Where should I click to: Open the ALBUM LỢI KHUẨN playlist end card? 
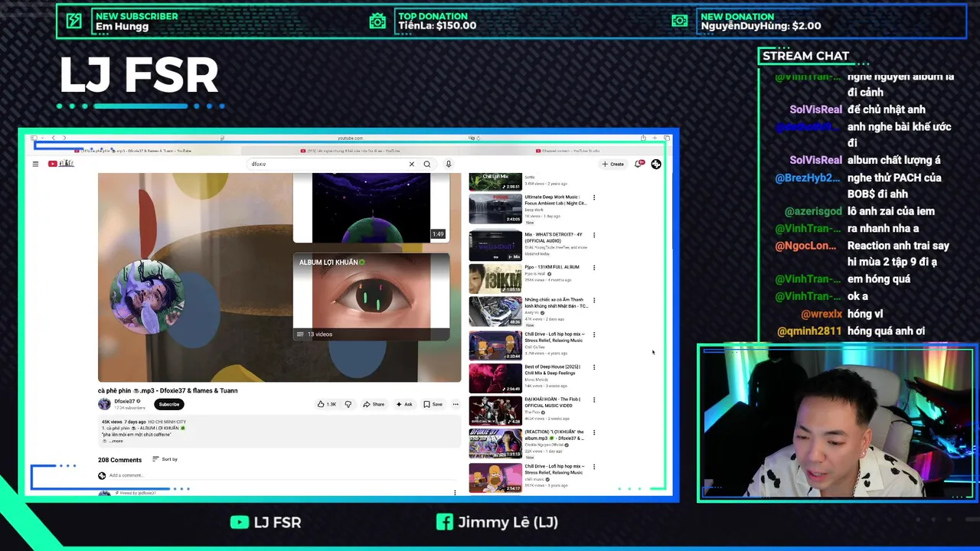tap(371, 297)
